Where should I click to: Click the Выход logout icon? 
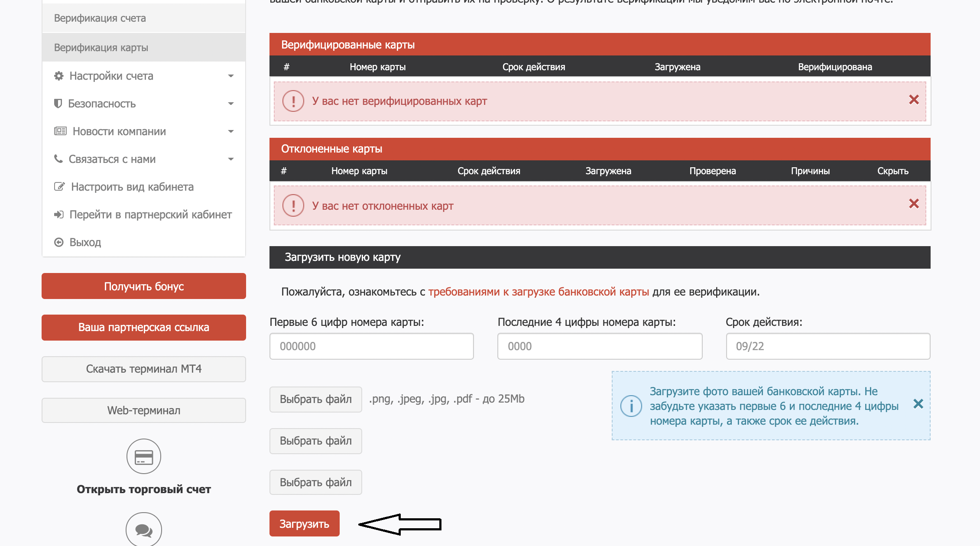coord(59,242)
